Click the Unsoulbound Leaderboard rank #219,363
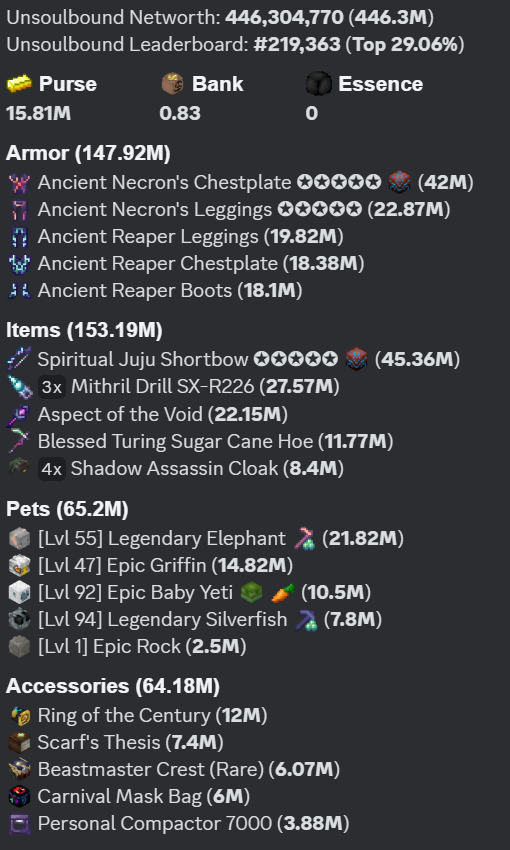Image resolution: width=510 pixels, height=850 pixels. tap(297, 44)
